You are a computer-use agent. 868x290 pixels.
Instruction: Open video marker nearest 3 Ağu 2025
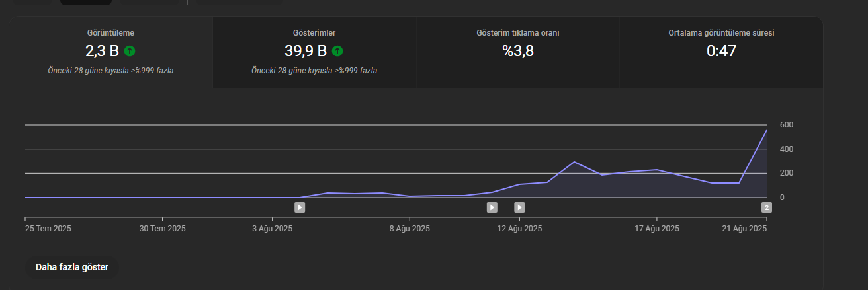[300, 207]
